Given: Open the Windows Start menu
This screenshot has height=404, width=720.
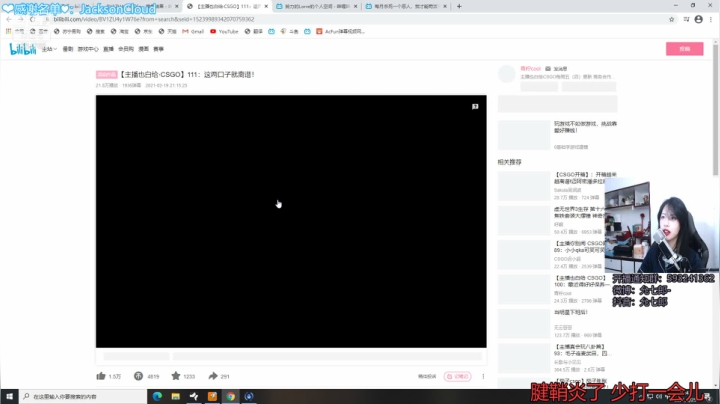Looking at the screenshot, I should pyautogui.click(x=9, y=396).
